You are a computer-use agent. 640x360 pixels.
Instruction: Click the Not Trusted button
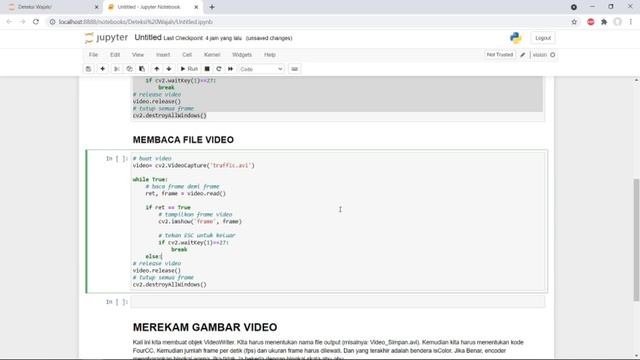(500, 55)
